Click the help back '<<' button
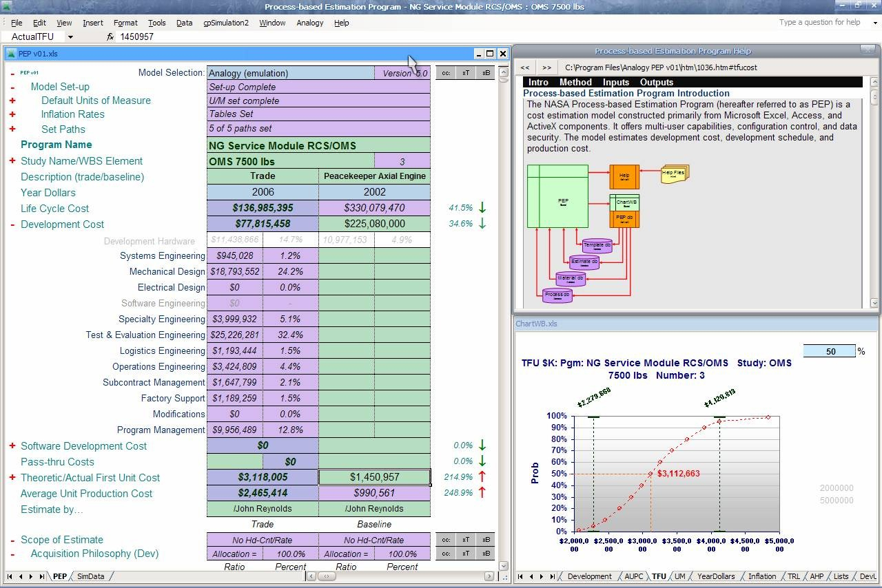This screenshot has height=588, width=882. [x=525, y=67]
